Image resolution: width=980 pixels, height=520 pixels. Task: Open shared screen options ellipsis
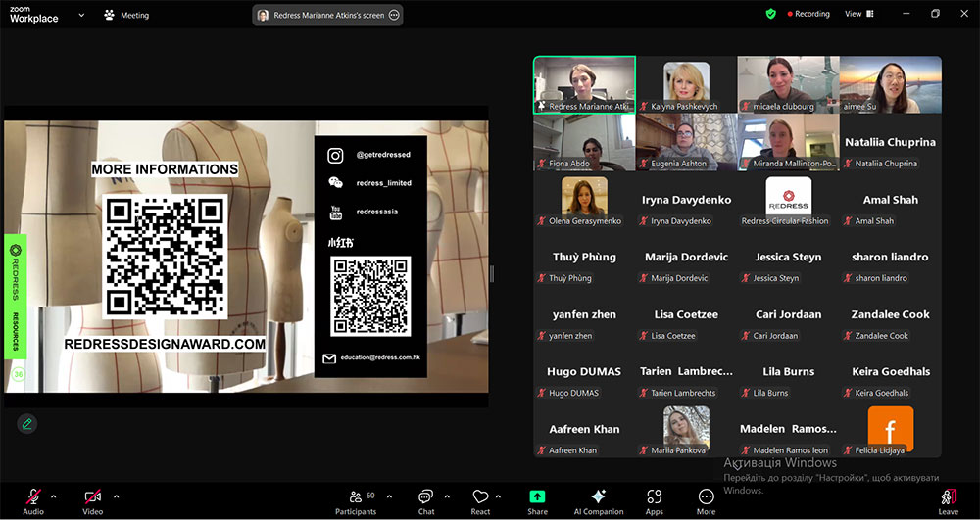[x=394, y=15]
